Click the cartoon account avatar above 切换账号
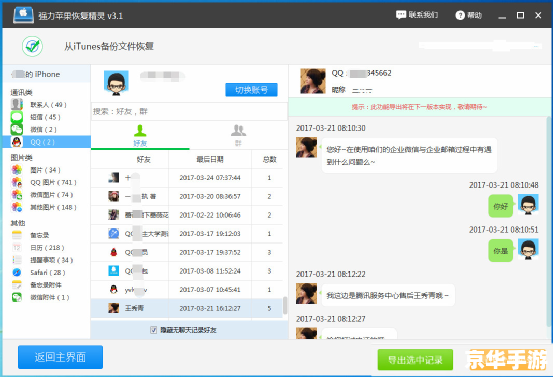554x378 pixels. pos(116,83)
